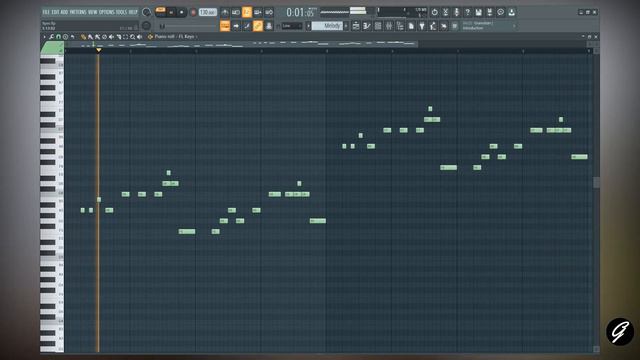Open help with the question mark icon
Viewport: 640px width, 360px height.
(467, 12)
